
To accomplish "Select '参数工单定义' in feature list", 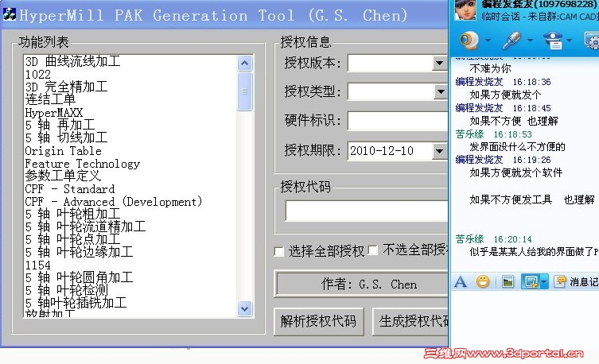I will click(x=63, y=176).
